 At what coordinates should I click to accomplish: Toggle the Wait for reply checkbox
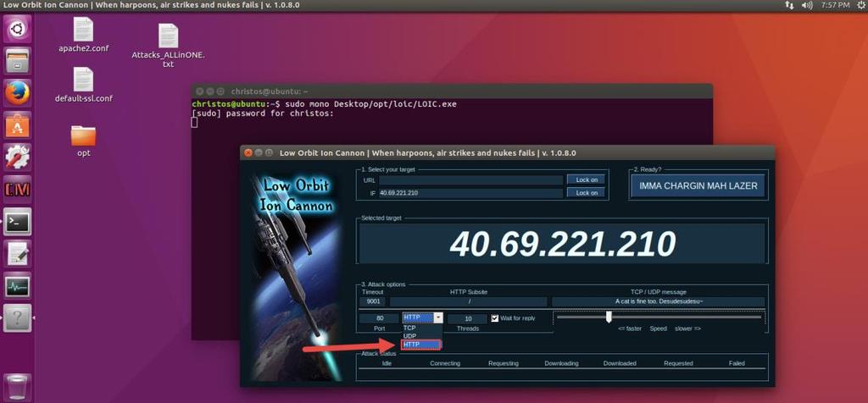495,318
